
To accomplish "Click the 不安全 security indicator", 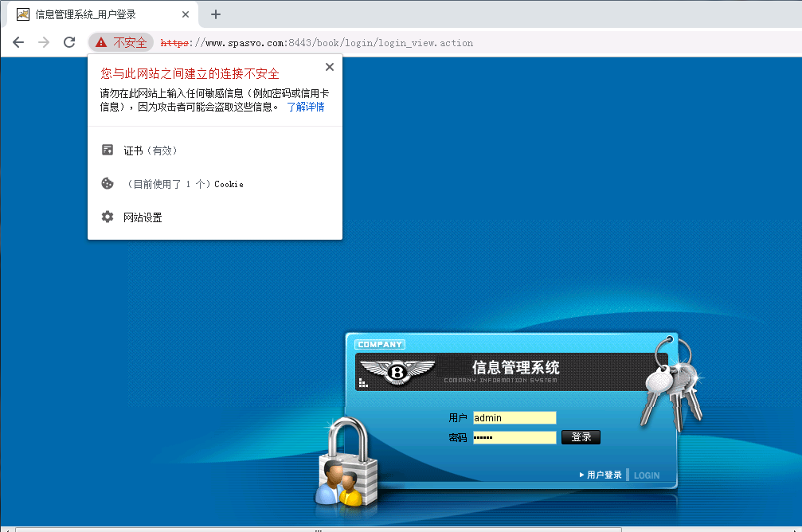I will tap(129, 42).
